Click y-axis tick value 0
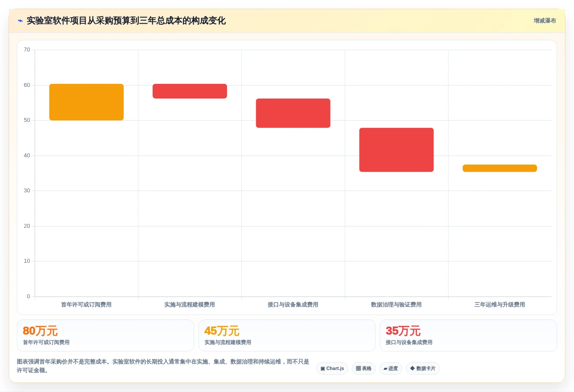 pyautogui.click(x=29, y=296)
